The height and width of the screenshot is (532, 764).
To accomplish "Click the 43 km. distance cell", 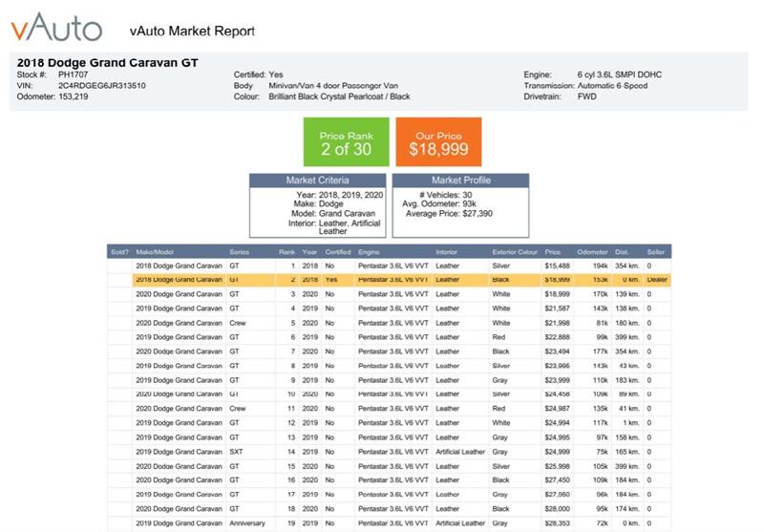I will [x=629, y=366].
